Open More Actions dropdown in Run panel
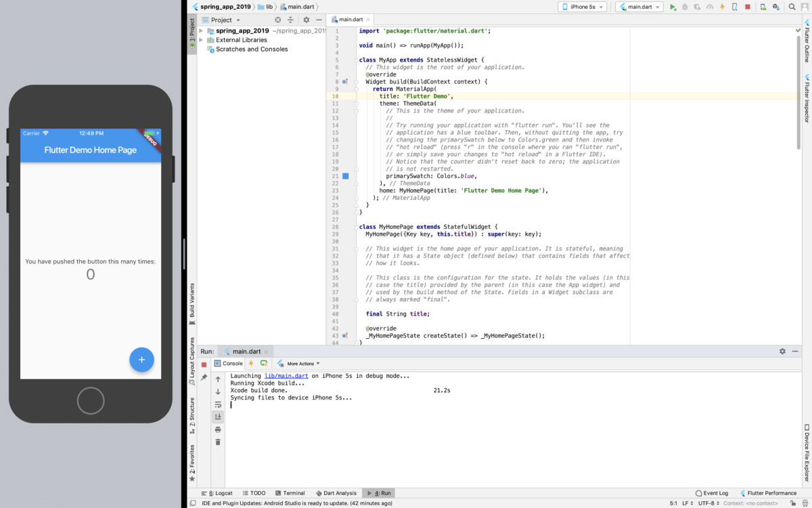Screen dimensions: 812x508 click(x=300, y=364)
